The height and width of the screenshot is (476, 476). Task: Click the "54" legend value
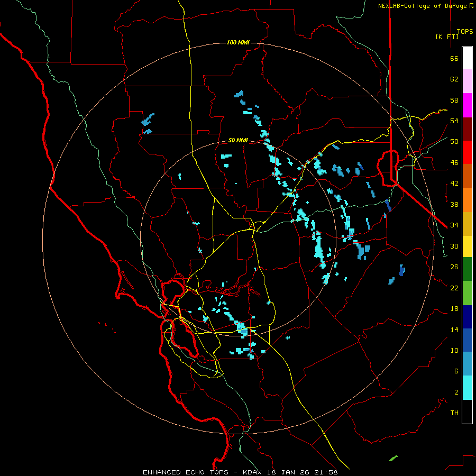[454, 121]
